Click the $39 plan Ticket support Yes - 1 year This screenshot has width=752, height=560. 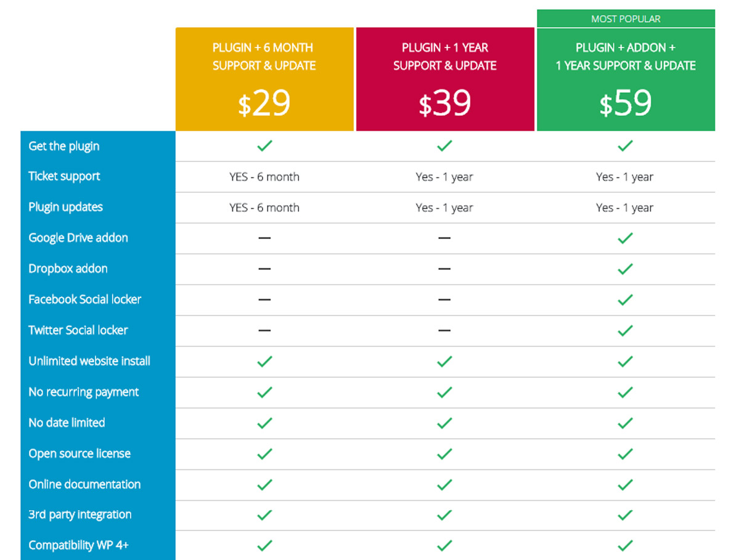[444, 177]
